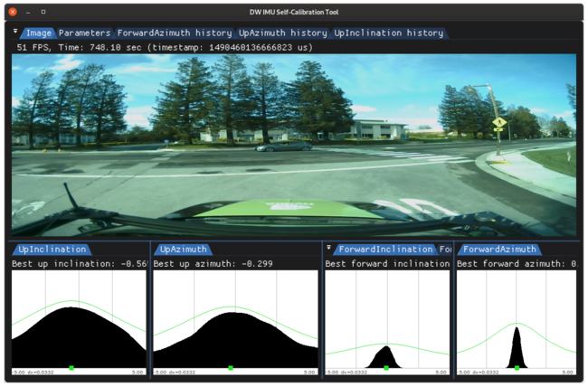
Task: Minimize the DW IMU Self-Calibration Tool window
Action: (x=28, y=12)
